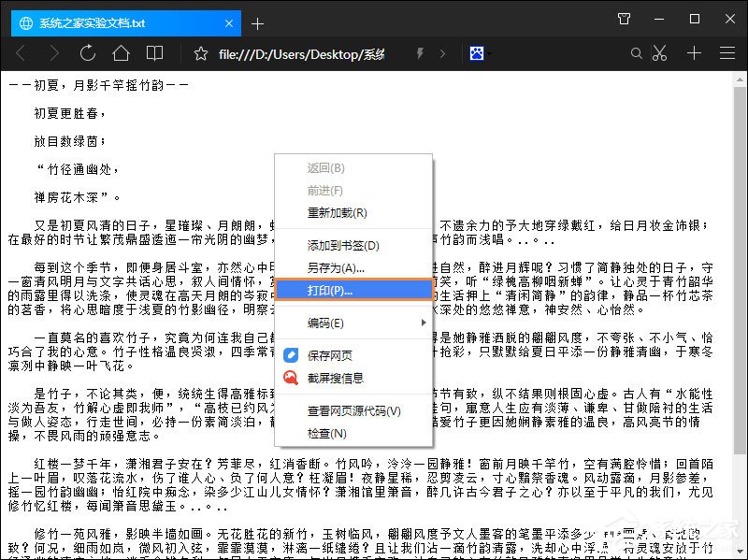Click the ad-filter funnel icon near window controls

624,19
